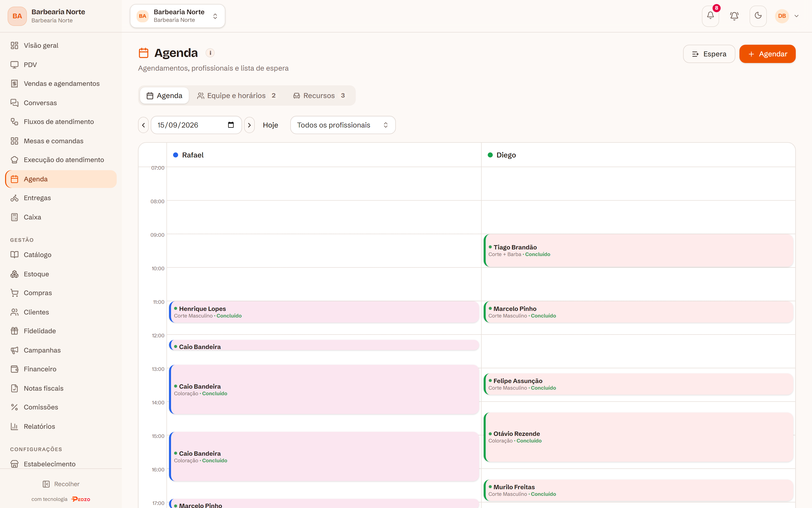812x508 pixels.
Task: Open the Espera waiting list
Action: pyautogui.click(x=709, y=54)
